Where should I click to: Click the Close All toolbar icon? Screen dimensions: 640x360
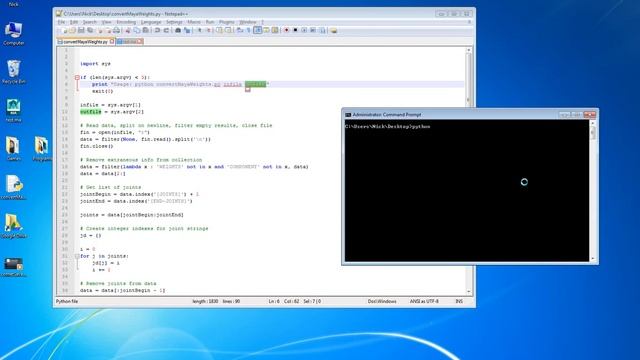point(109,30)
